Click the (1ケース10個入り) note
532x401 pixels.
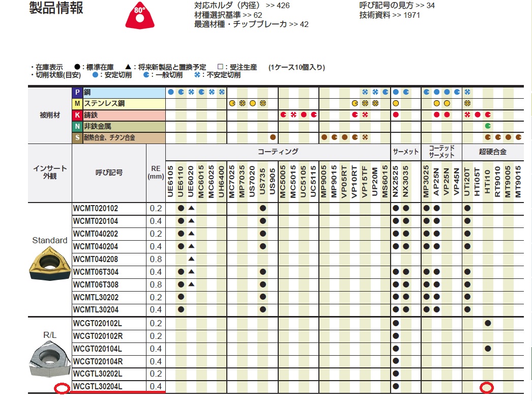tap(297, 67)
